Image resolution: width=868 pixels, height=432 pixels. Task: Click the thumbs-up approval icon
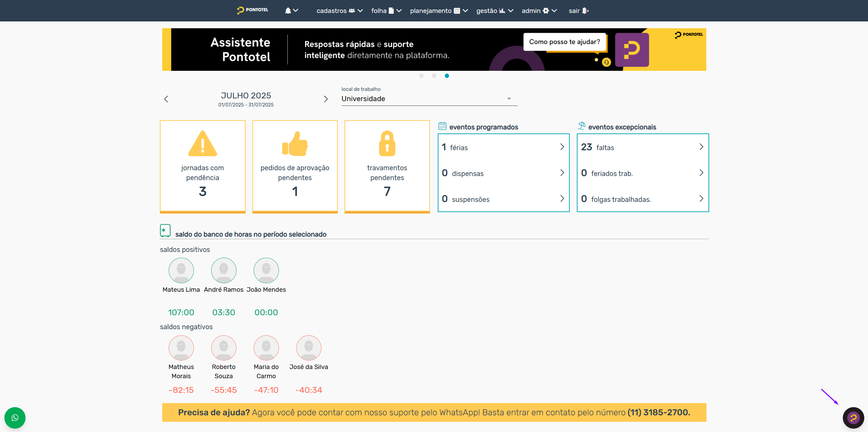pos(295,144)
